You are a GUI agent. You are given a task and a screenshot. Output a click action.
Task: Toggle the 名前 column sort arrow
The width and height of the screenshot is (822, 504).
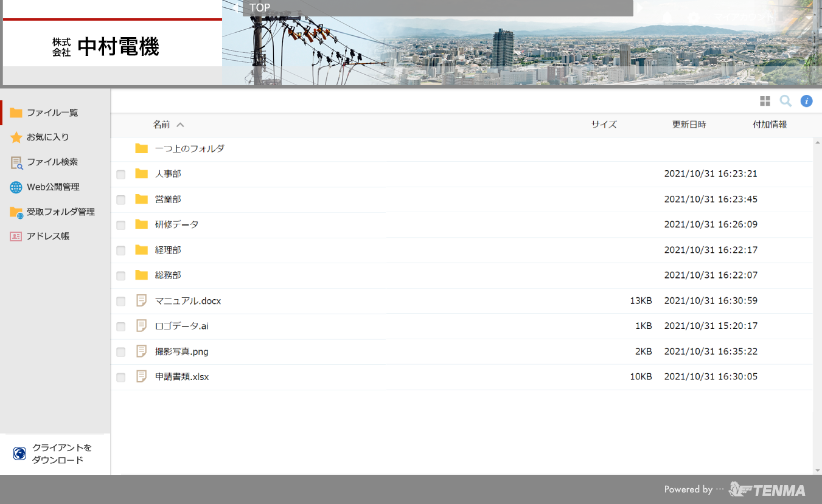[x=180, y=125]
